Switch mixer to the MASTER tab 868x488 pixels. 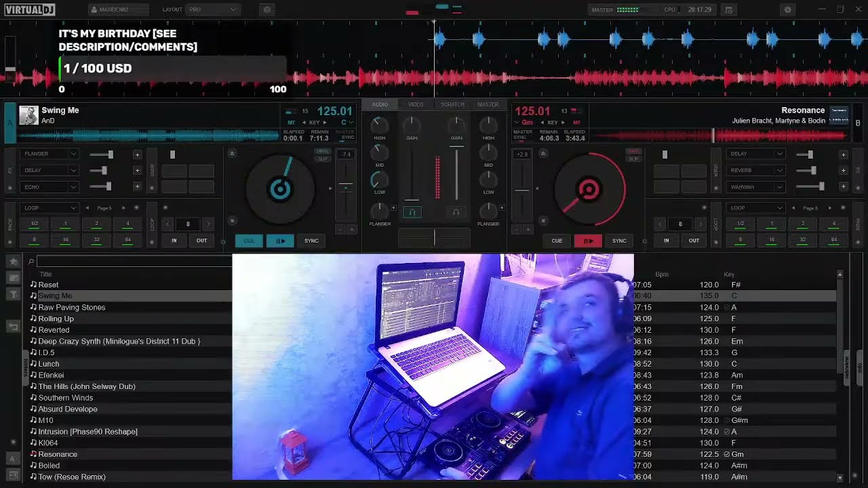pyautogui.click(x=488, y=104)
